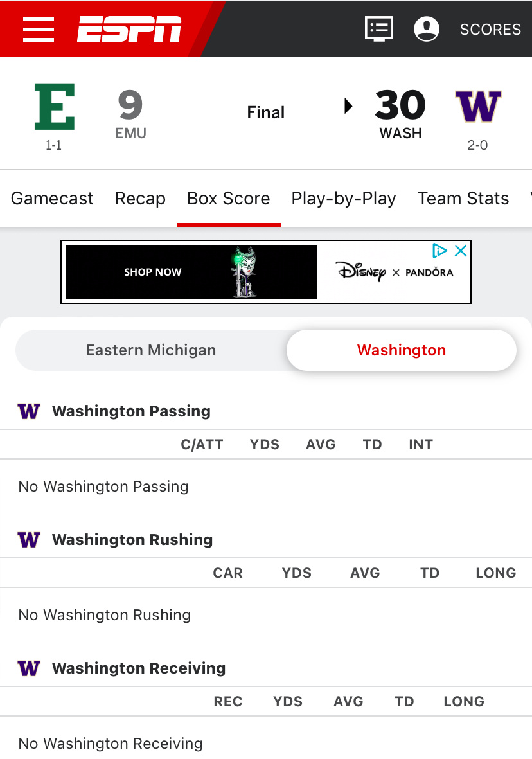Open the Gamecast tab
This screenshot has height=759, width=532.
click(x=52, y=199)
